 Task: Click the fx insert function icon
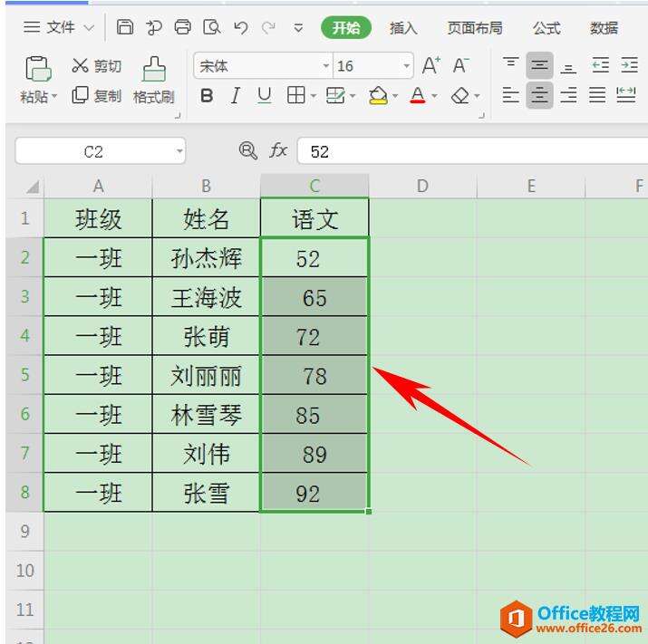(278, 150)
